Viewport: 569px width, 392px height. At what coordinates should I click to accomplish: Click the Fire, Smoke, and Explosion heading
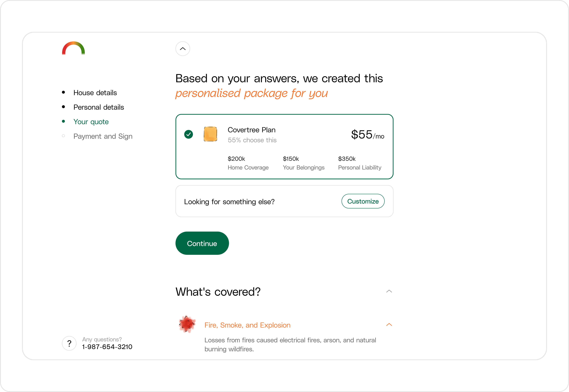coord(247,325)
